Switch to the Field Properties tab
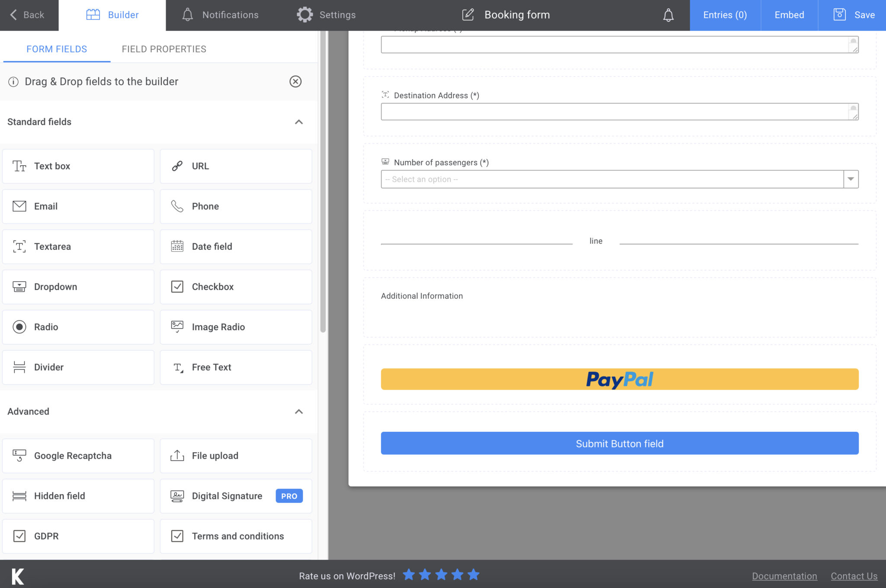This screenshot has height=588, width=886. 164,49
